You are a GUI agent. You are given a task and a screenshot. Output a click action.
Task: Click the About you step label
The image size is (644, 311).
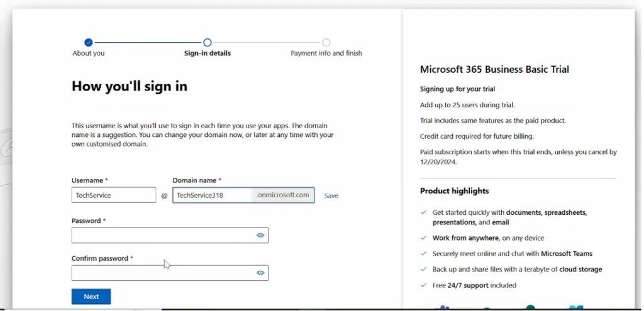(88, 53)
